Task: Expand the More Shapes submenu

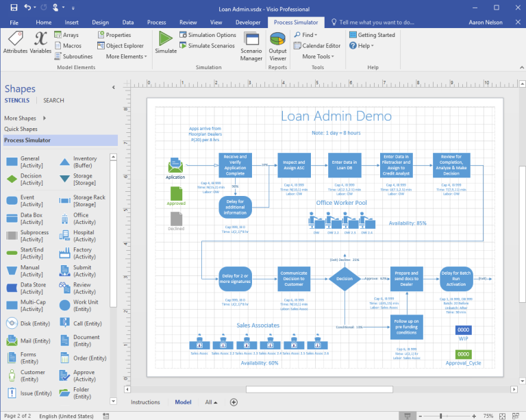Action: click(25, 118)
